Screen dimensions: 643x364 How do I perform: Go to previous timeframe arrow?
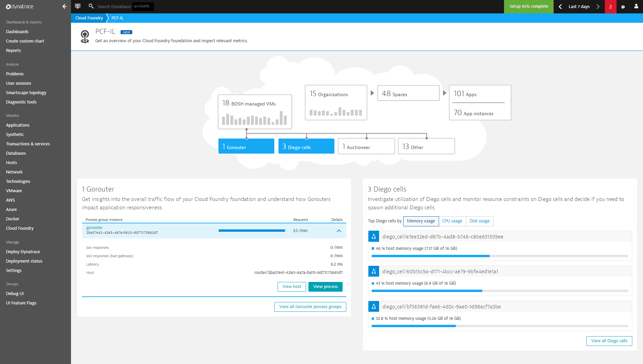pos(560,7)
